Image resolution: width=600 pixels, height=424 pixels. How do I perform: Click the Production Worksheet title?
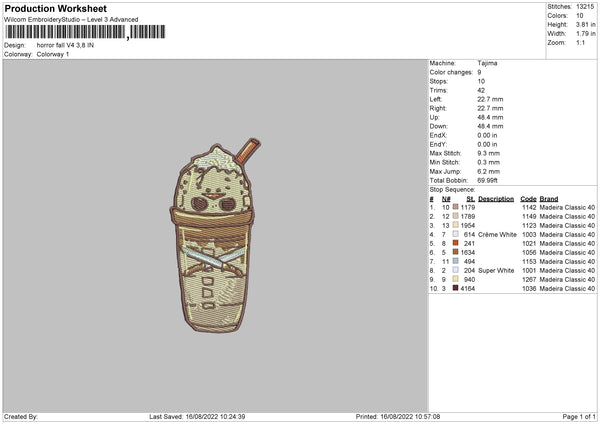[55, 8]
